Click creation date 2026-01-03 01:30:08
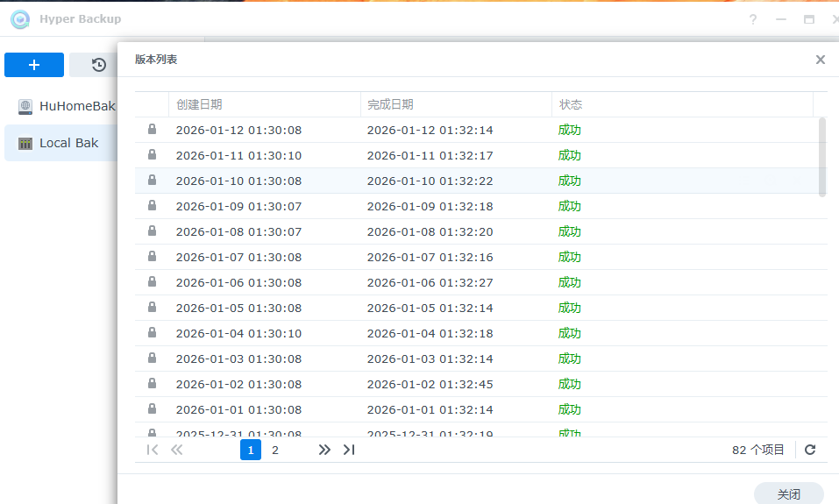Image resolution: width=839 pixels, height=504 pixels. (238, 359)
